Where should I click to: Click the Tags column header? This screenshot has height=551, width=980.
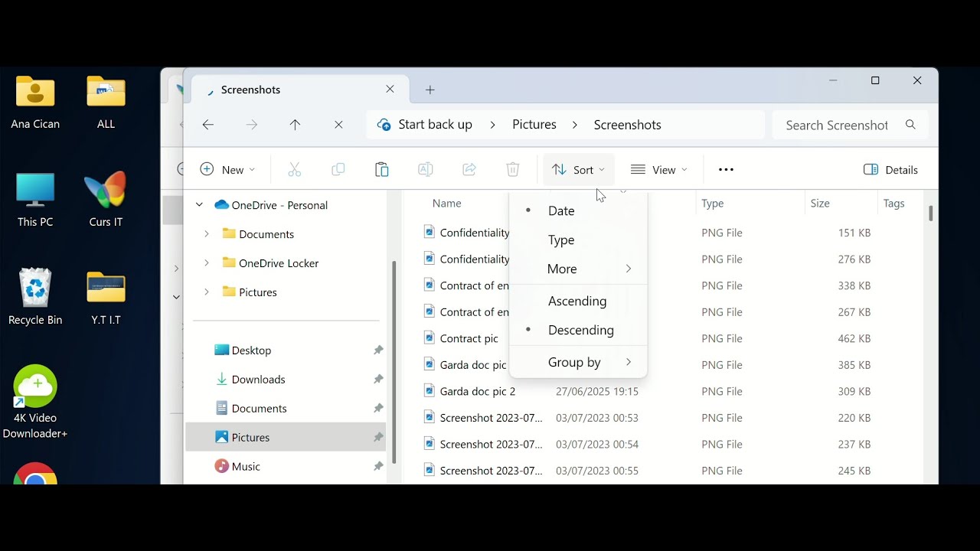click(x=893, y=204)
